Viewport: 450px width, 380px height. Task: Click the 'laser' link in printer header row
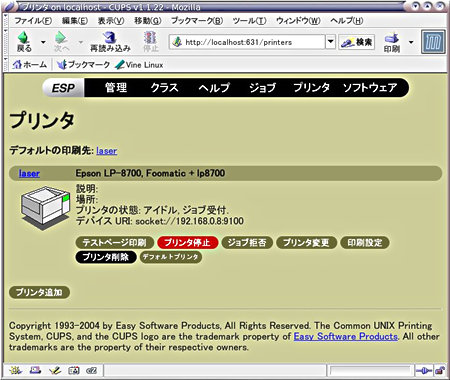pos(29,173)
